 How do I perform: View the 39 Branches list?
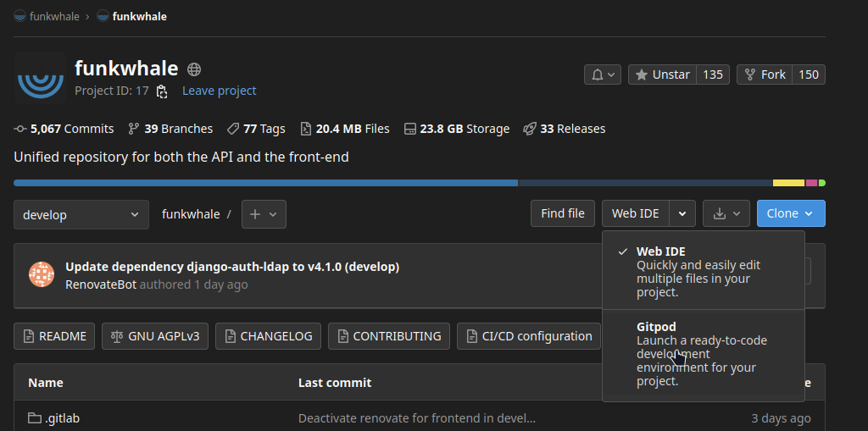pyautogui.click(x=170, y=129)
